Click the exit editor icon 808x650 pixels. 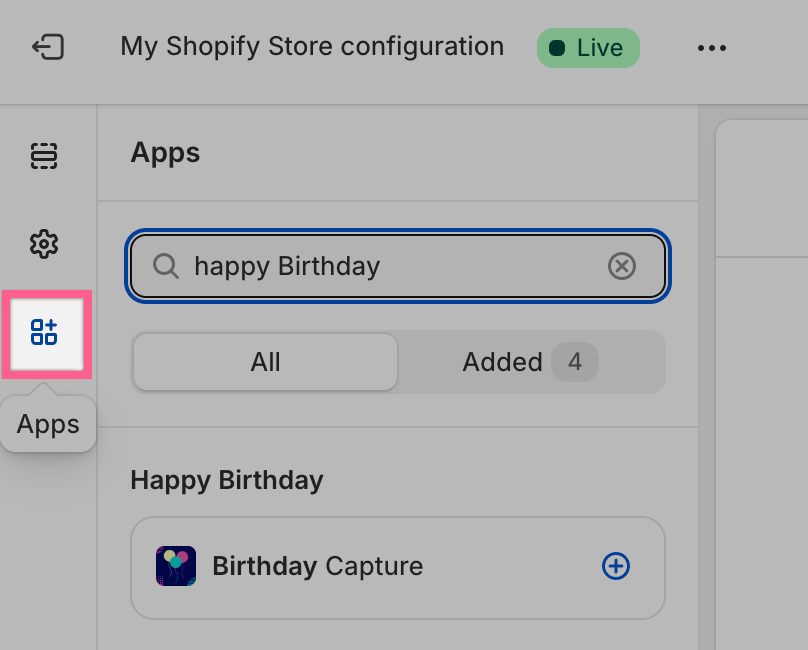pos(48,47)
